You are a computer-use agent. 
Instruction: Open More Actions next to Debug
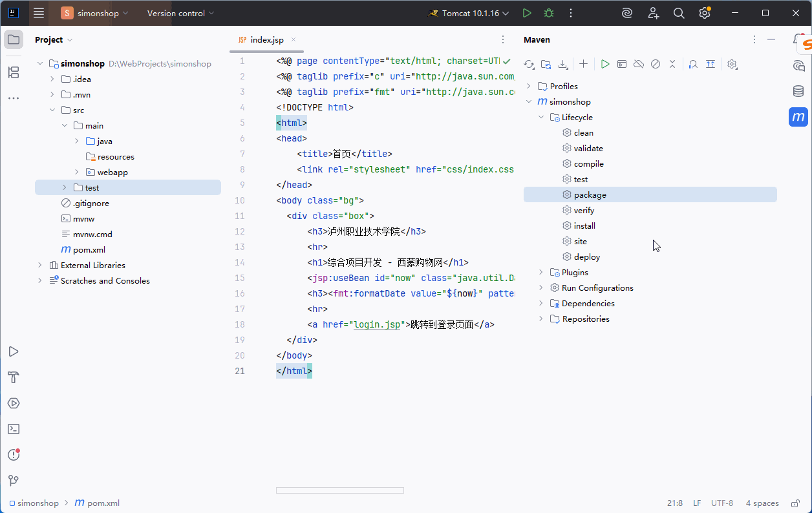coord(571,13)
